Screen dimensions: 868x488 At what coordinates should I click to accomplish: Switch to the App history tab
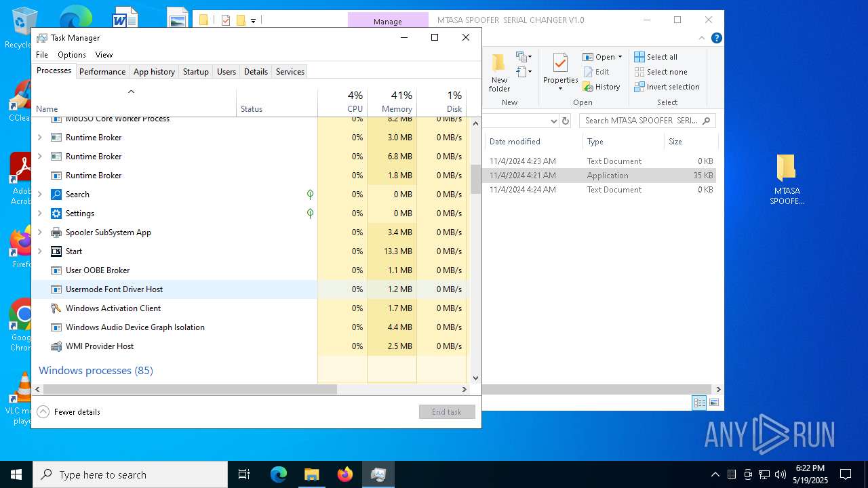[154, 71]
